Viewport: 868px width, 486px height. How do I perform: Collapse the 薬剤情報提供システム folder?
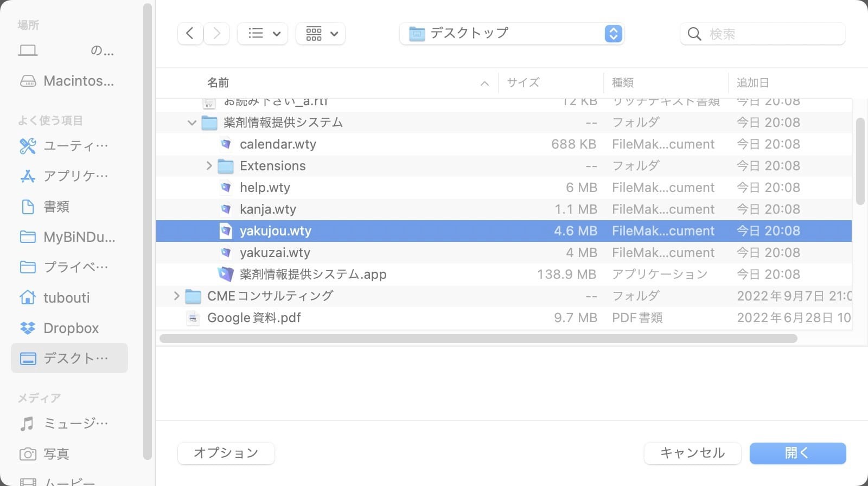(192, 123)
